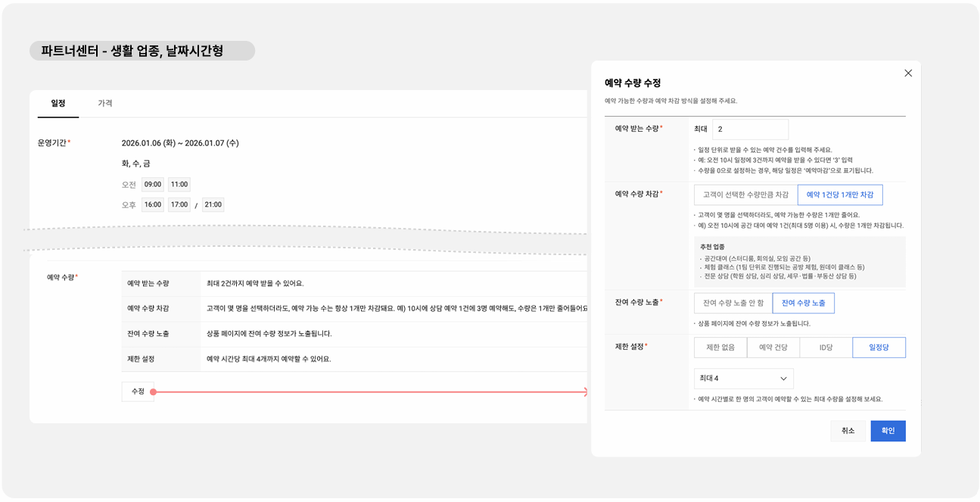Choose 잔여 수량 노출 안 함

click(x=733, y=303)
